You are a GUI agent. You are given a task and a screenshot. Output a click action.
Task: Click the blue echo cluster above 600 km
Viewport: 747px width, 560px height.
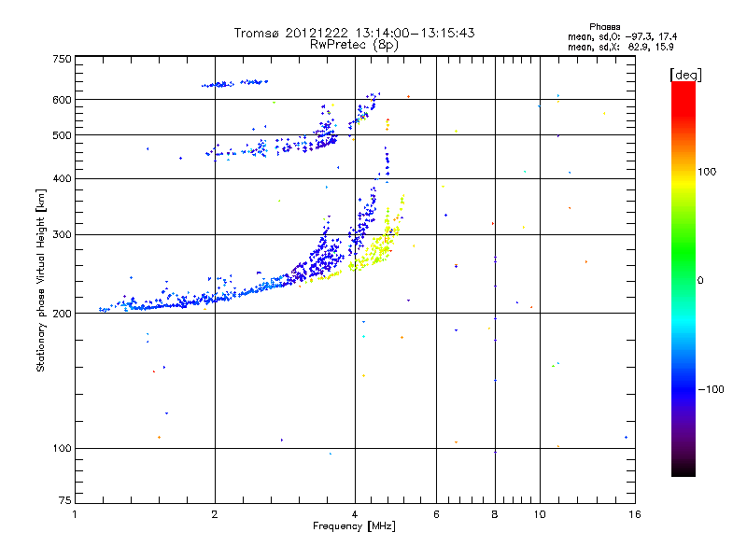point(234,83)
